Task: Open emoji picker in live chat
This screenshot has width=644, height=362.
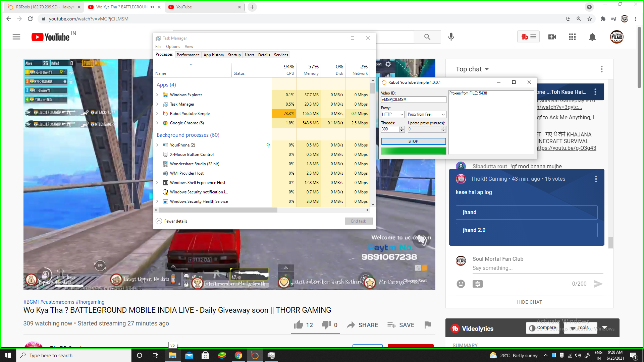Action: pos(461,284)
